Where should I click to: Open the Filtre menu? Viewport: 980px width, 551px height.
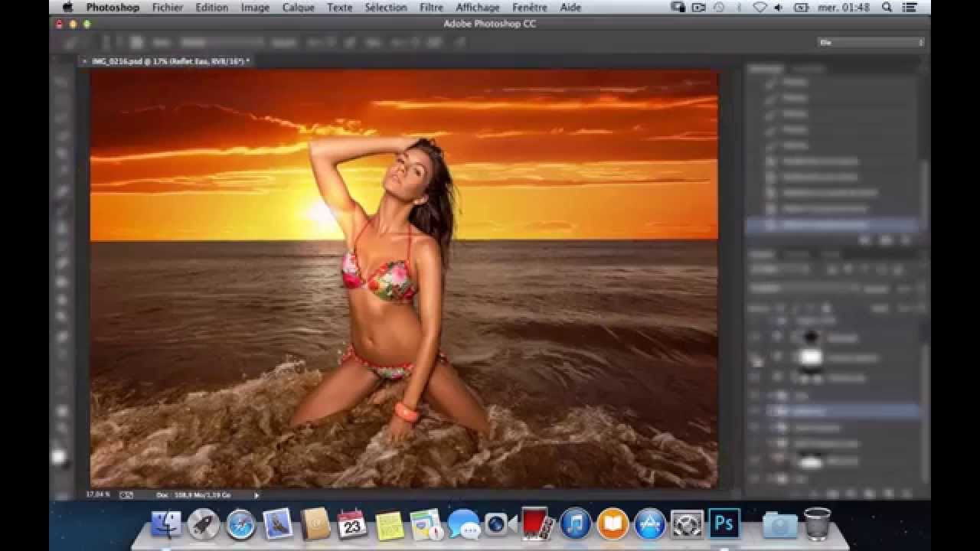coord(432,8)
